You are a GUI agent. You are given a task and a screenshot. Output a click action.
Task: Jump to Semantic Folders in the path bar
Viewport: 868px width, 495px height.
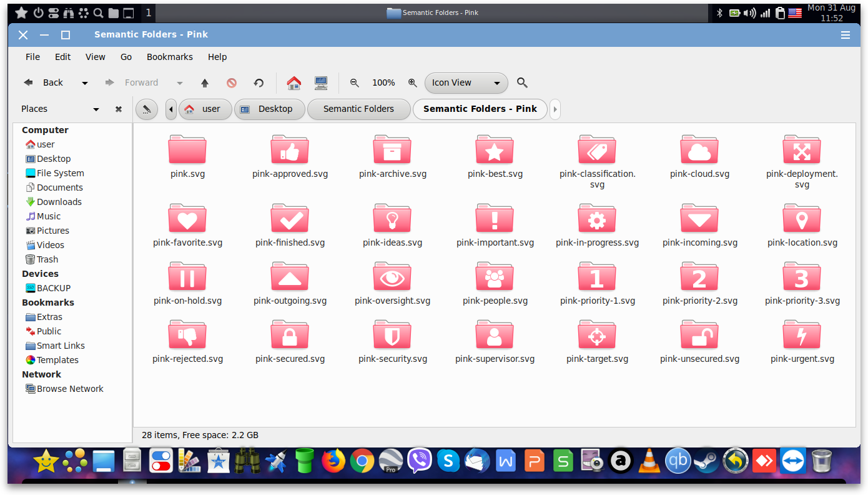(x=359, y=109)
